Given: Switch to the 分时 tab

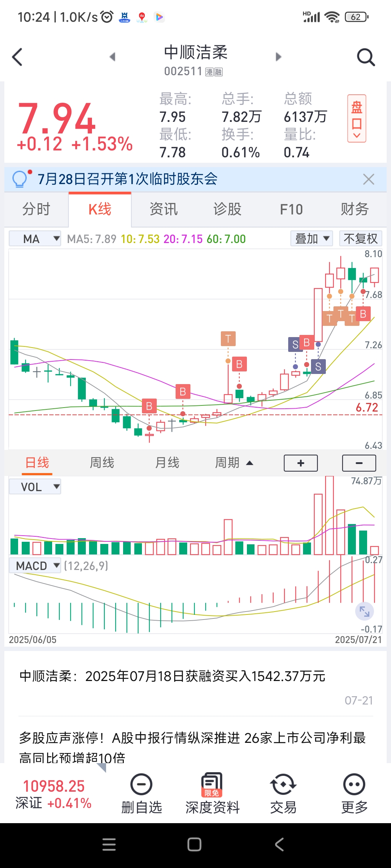Looking at the screenshot, I should pos(36,209).
